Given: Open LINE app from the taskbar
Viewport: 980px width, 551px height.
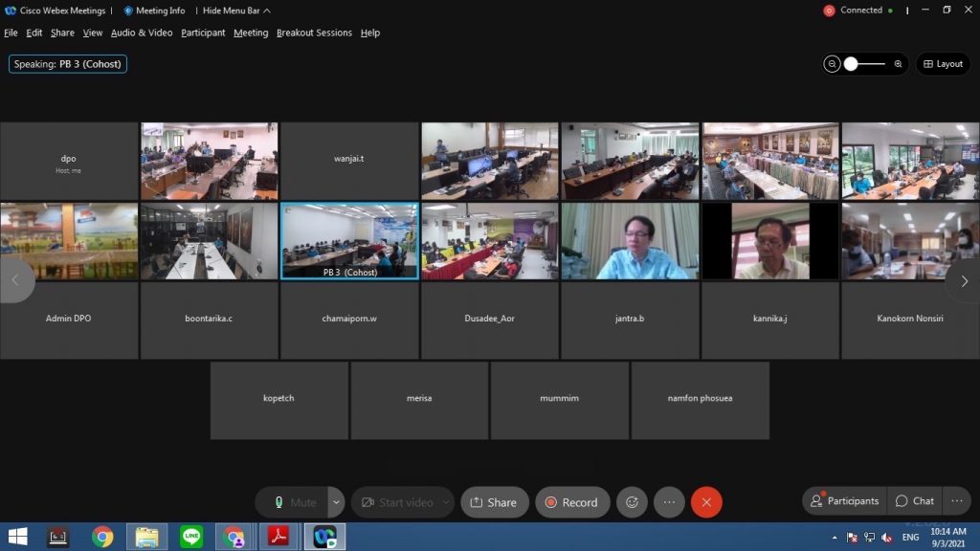Looking at the screenshot, I should pos(191,537).
